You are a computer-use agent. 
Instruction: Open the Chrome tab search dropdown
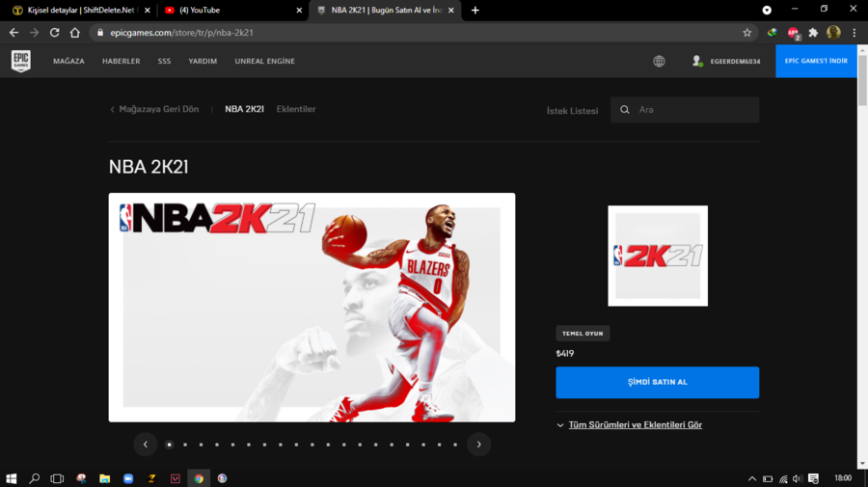pyautogui.click(x=767, y=10)
